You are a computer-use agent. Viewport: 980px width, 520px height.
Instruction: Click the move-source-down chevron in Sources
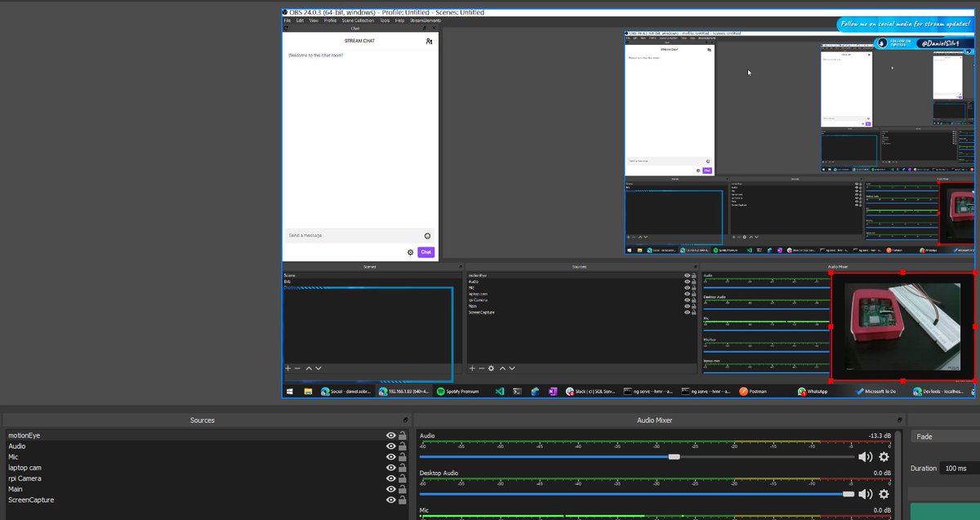[513, 367]
